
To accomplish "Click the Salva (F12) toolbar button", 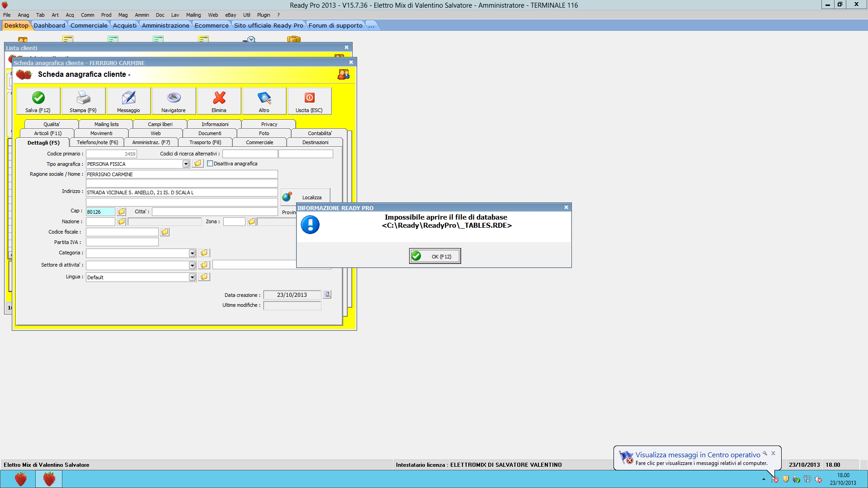I will 38,101.
